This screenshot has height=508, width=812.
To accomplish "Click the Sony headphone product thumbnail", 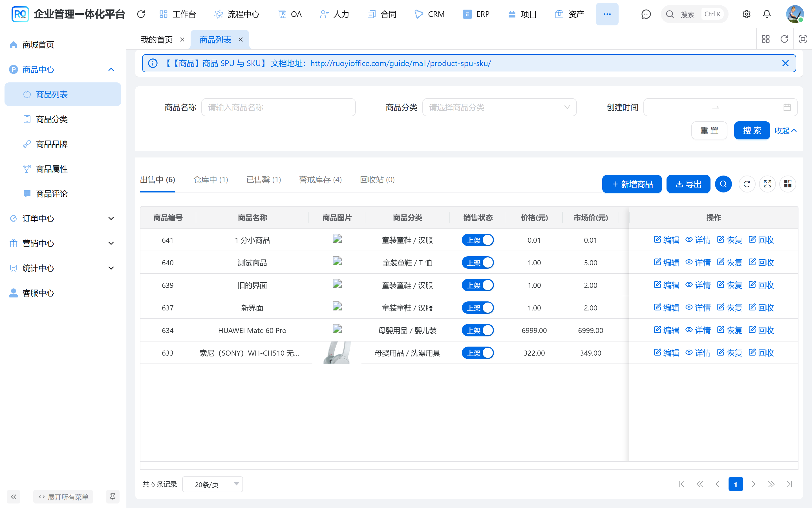I will click(337, 353).
